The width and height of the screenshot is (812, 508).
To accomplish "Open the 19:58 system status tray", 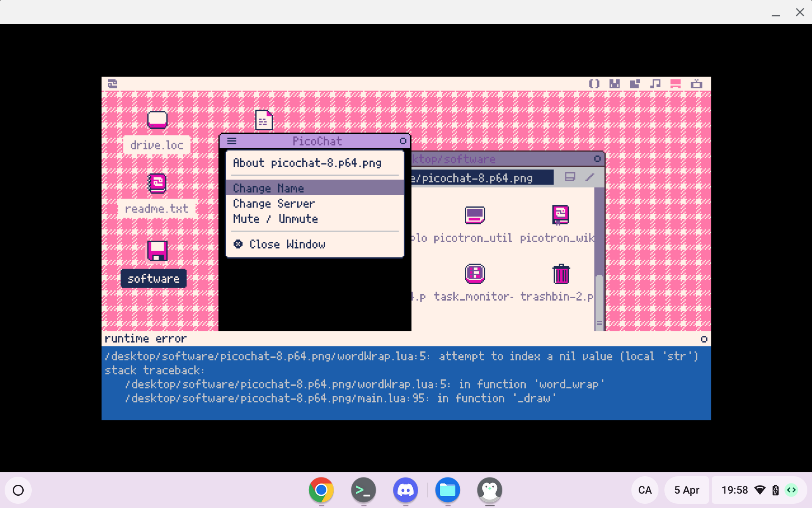I will click(x=760, y=490).
